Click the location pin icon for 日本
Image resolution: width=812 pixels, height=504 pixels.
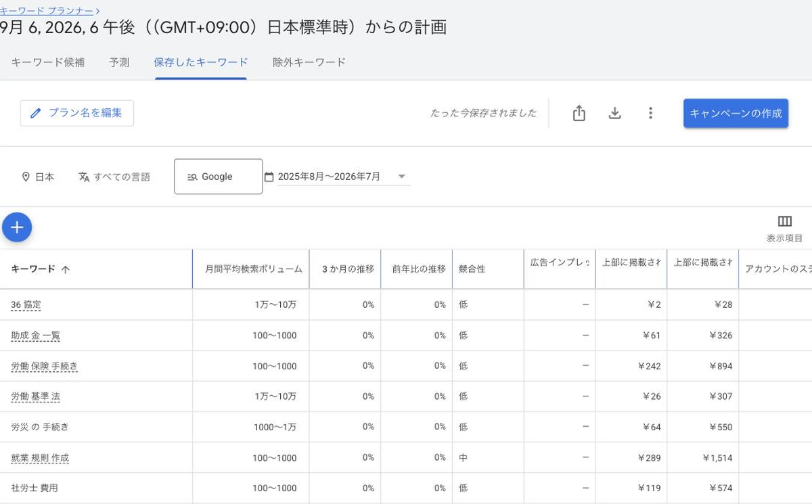coord(26,177)
